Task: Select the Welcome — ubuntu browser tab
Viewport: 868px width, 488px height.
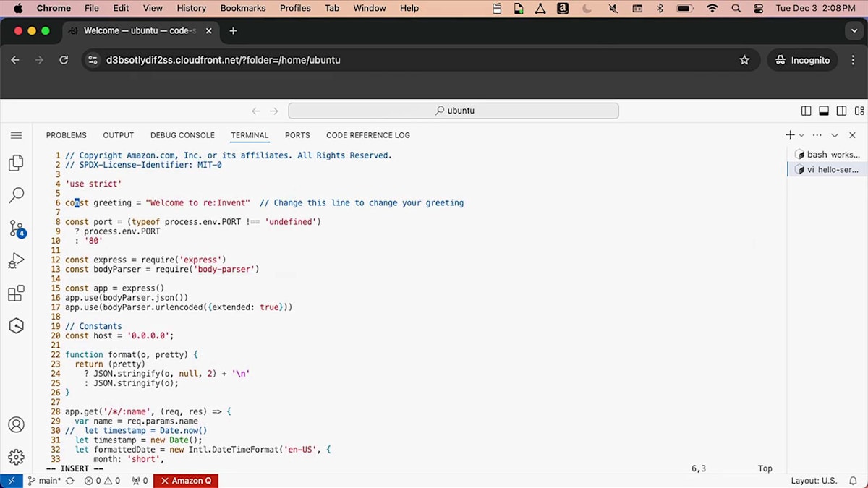Action: 139,31
